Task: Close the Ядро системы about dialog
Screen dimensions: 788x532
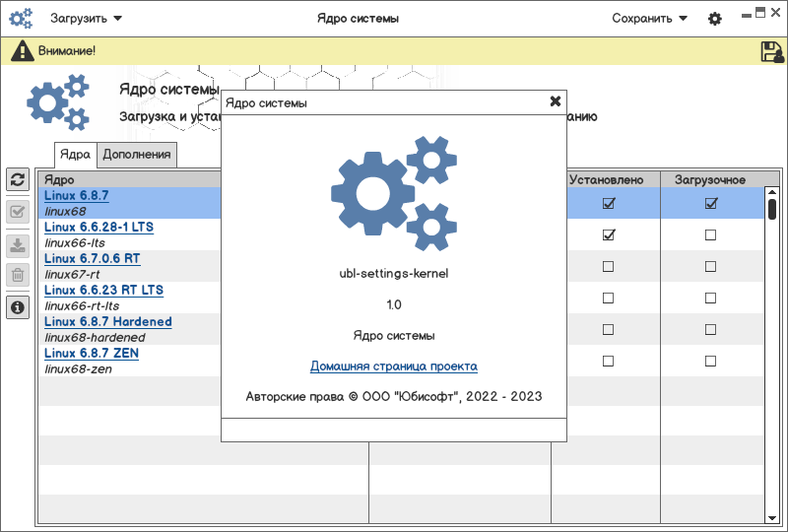Action: pos(555,101)
